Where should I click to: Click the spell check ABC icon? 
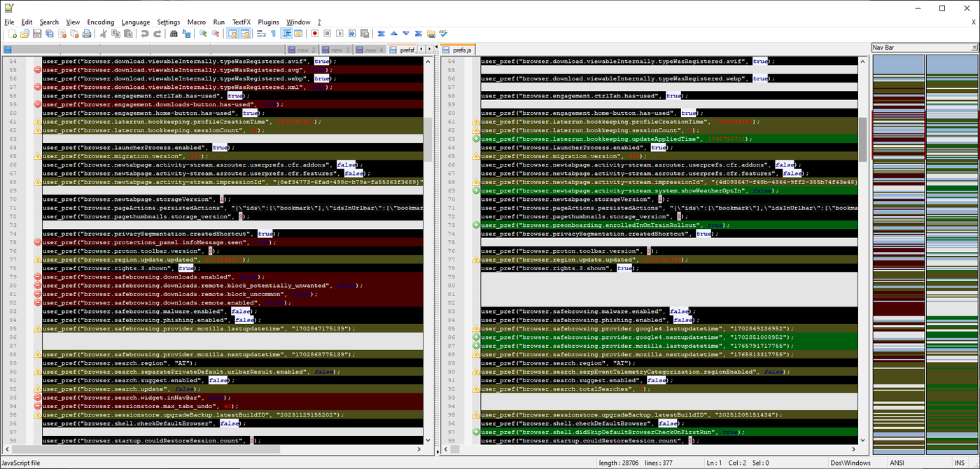pyautogui.click(x=443, y=34)
